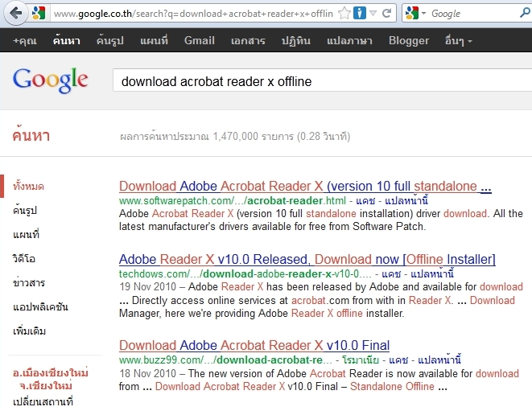Expand the อื่นๆ more menu
Screen dimensions: 532x411
click(459, 41)
